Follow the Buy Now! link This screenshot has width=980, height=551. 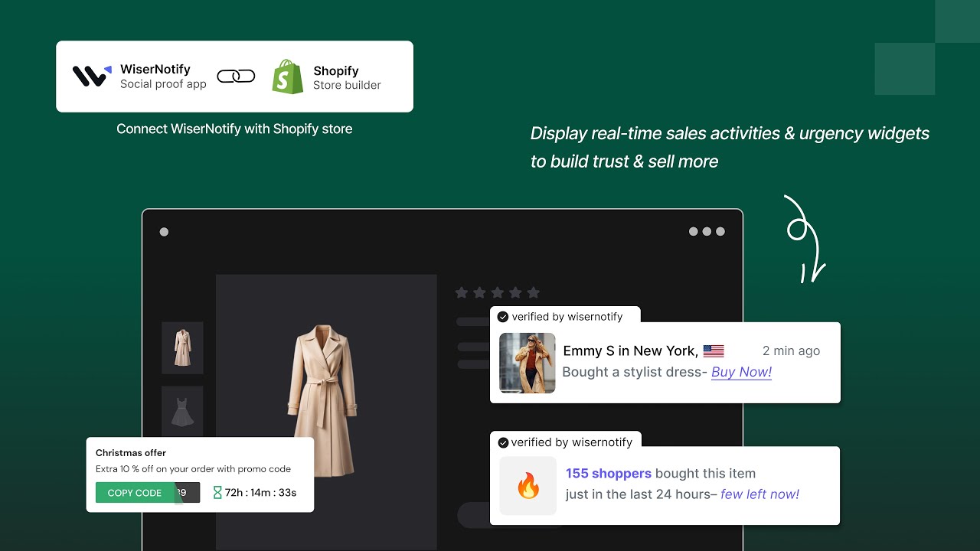(x=741, y=372)
